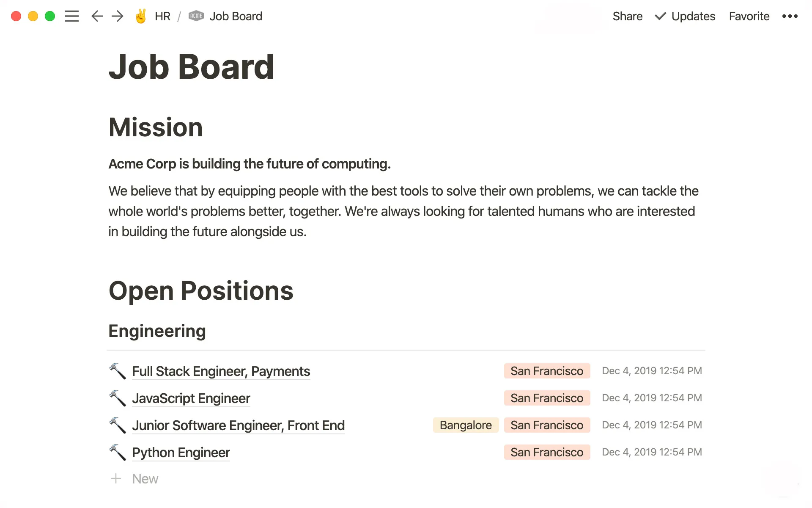Click the hammer icon for JavaScript Engineer
The image size is (812, 508).
pos(117,398)
